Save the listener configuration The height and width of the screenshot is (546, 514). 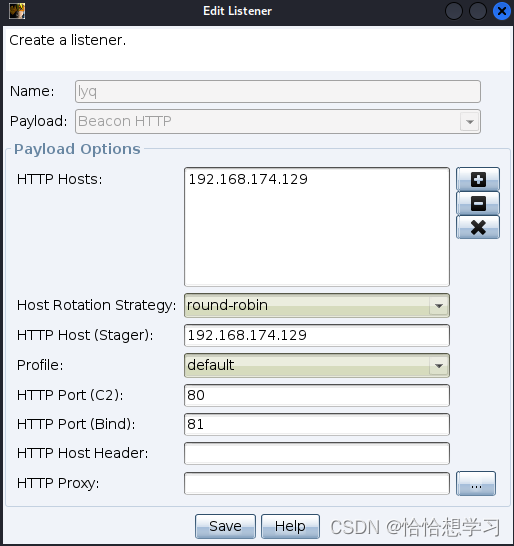(225, 526)
